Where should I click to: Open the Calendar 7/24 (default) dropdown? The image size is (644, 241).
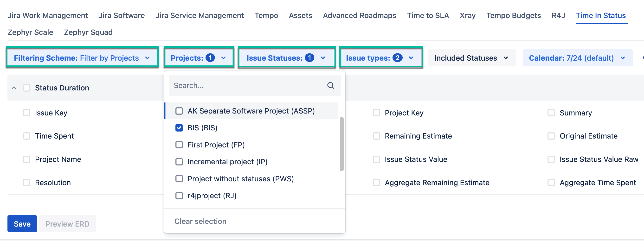(x=577, y=58)
